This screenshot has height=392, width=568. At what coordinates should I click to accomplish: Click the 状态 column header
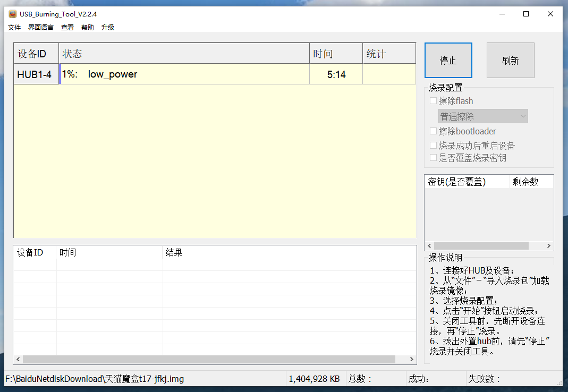184,54
